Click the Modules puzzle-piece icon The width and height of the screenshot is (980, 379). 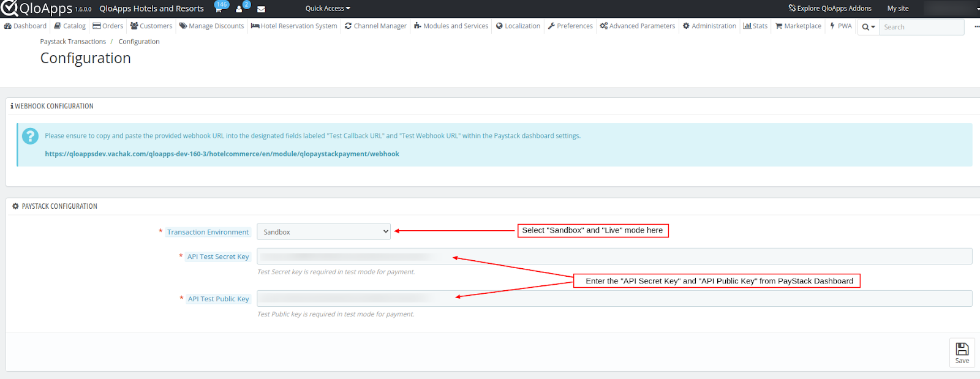418,26
